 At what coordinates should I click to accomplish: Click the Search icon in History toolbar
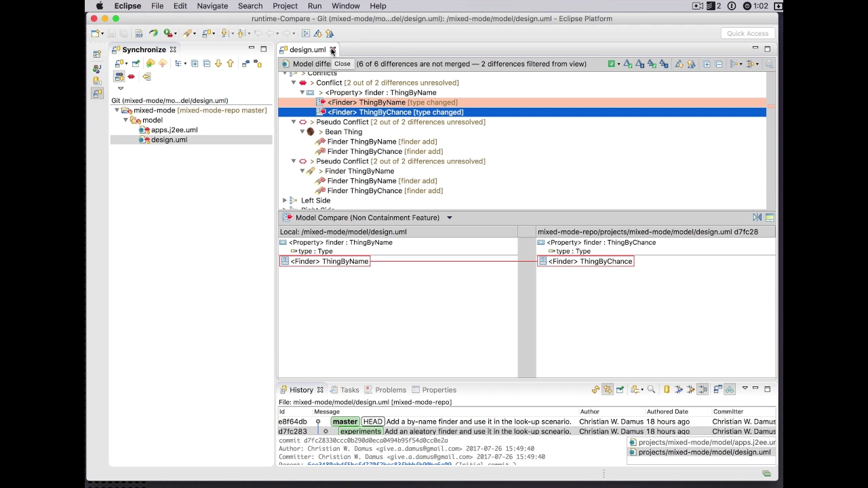(651, 390)
